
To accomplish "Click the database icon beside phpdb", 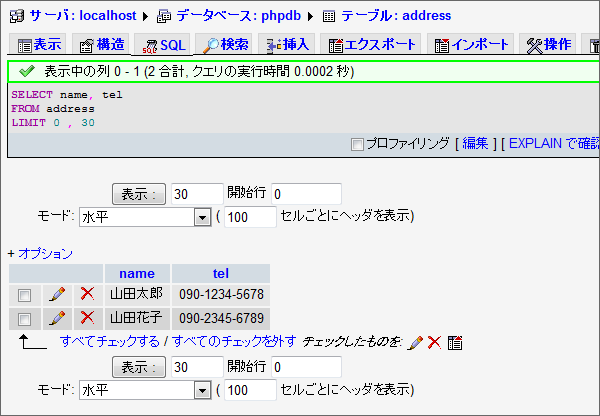I will (x=164, y=16).
